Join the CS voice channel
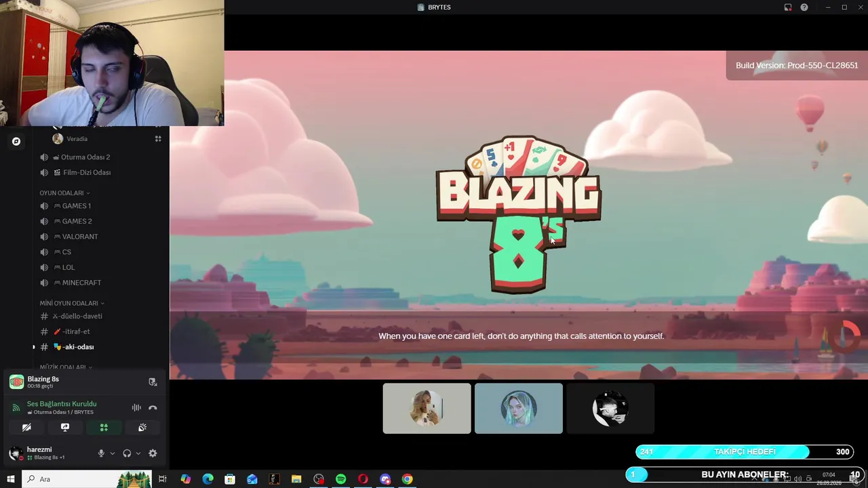 (x=66, y=252)
